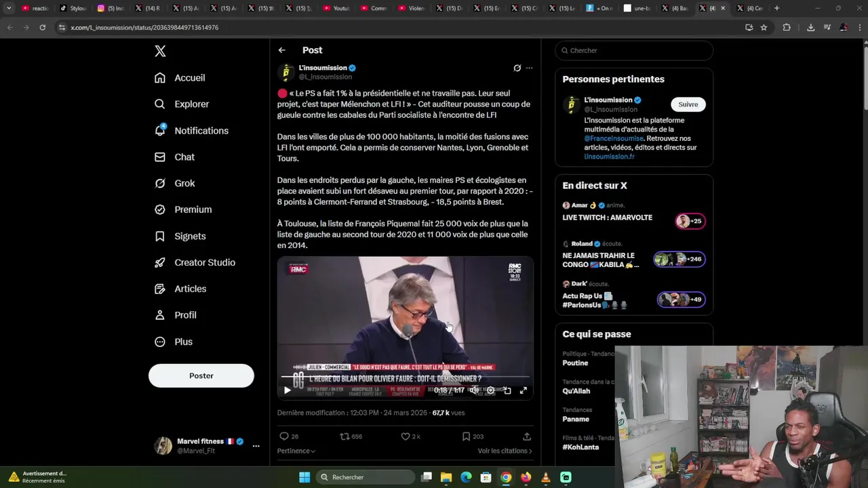The height and width of the screenshot is (488, 868).
Task: Switch to the Instagram (5) tab
Action: (111, 8)
